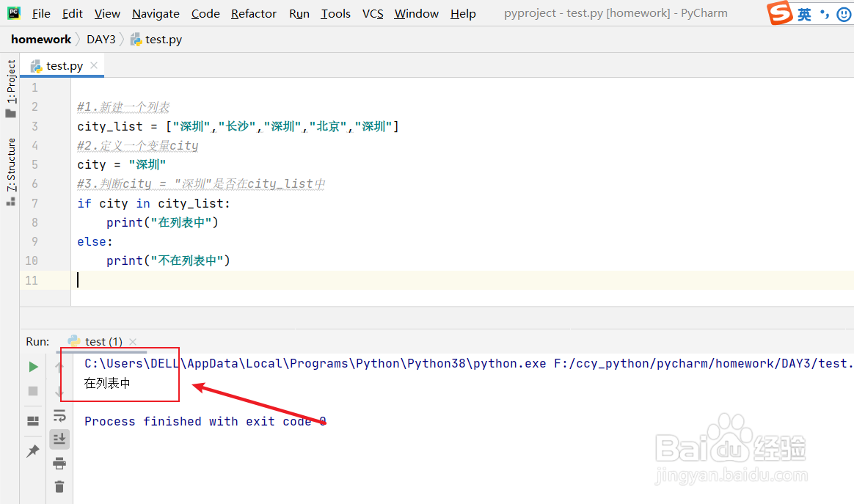Click console output text 在列表中
854x504 pixels.
coord(107,383)
